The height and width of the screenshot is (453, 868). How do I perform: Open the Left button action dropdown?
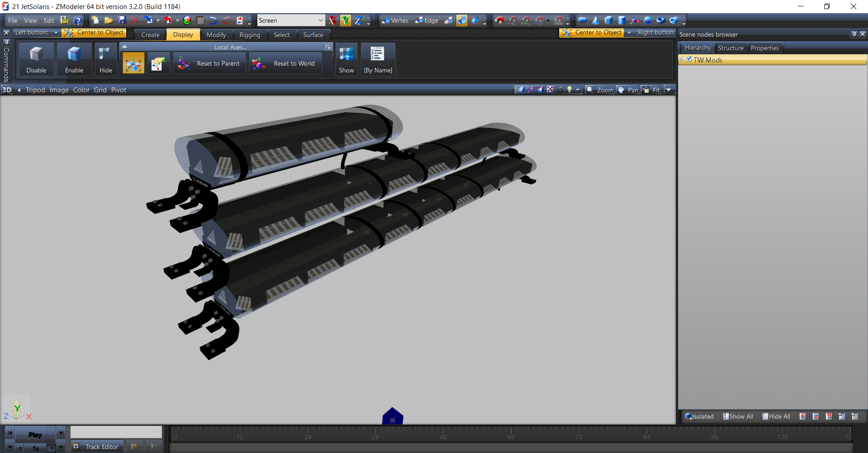(x=56, y=33)
